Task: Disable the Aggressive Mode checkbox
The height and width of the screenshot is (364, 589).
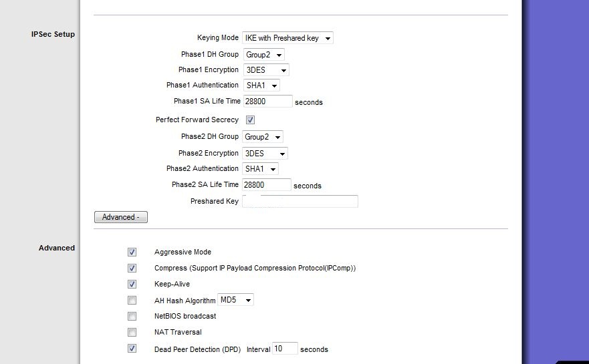Action: point(132,252)
